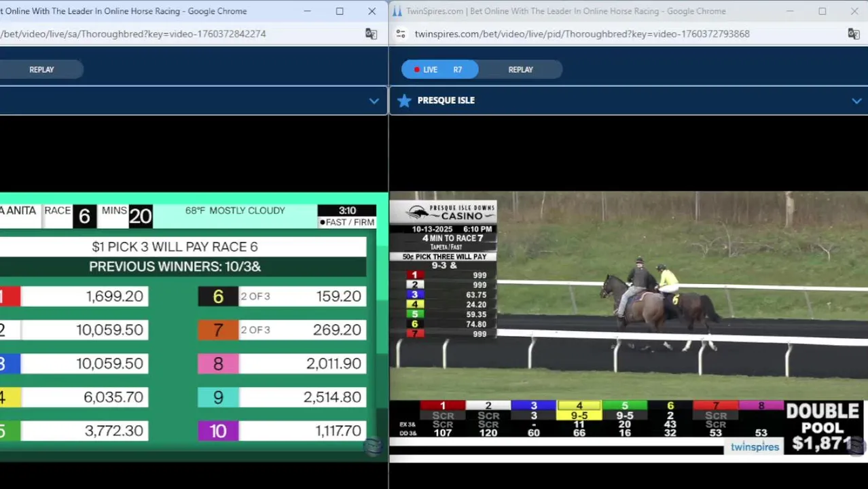Click translate icon in right window address bar
Viewport: 868px width, 489px height.
[x=854, y=34]
